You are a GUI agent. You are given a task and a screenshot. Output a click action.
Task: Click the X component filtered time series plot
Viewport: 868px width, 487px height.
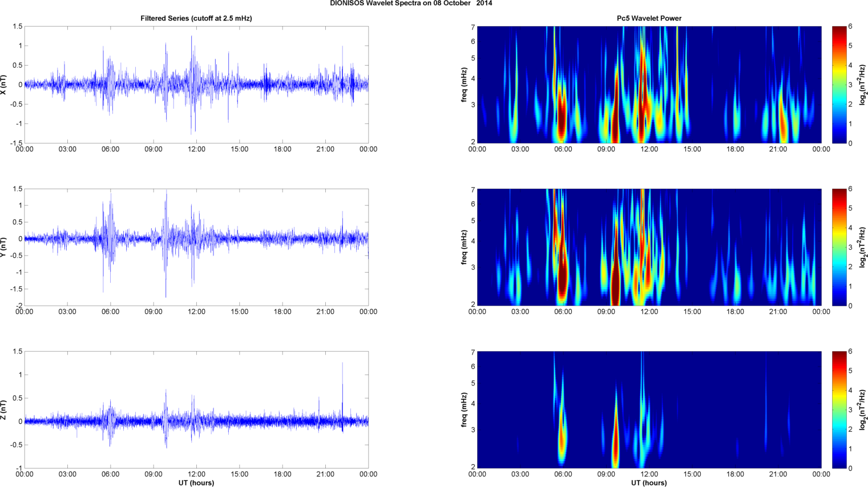[196, 84]
